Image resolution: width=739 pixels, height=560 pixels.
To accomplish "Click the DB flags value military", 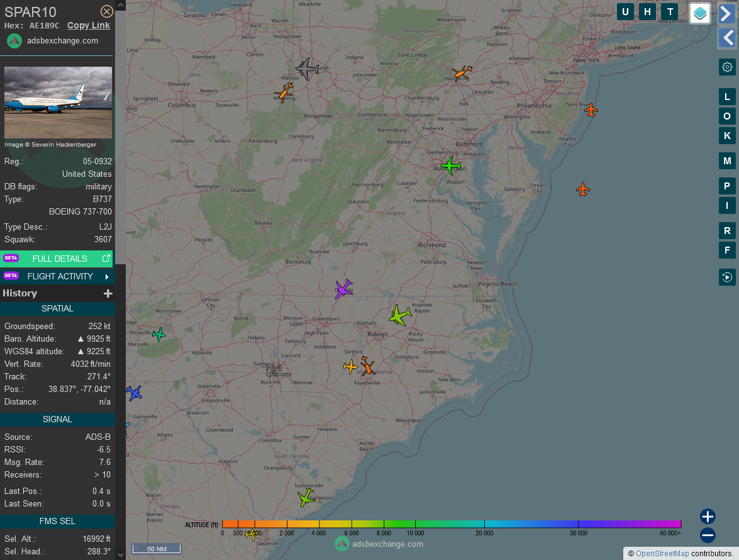I will [x=99, y=187].
